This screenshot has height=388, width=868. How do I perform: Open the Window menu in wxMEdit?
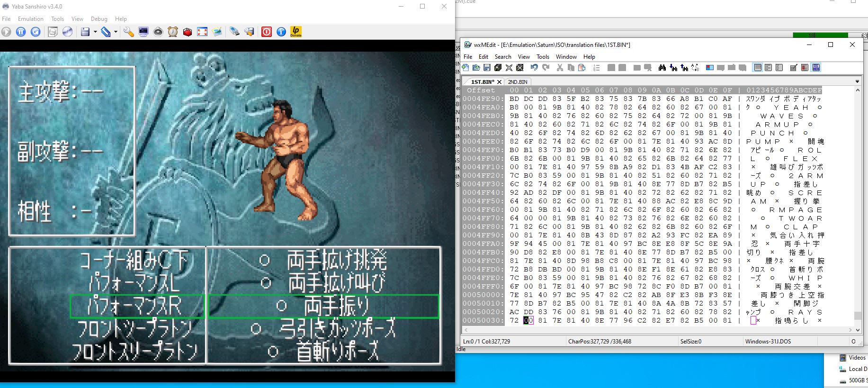click(566, 57)
